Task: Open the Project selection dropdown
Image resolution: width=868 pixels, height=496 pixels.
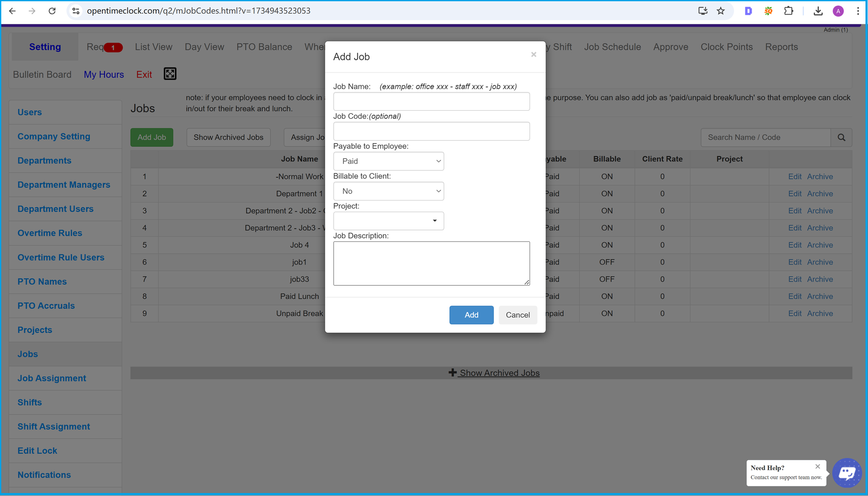Action: point(388,220)
